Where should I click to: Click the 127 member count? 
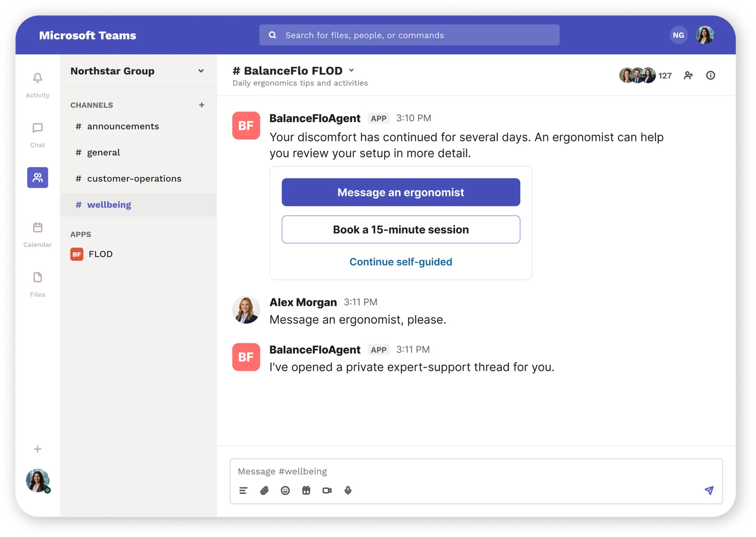pyautogui.click(x=665, y=76)
